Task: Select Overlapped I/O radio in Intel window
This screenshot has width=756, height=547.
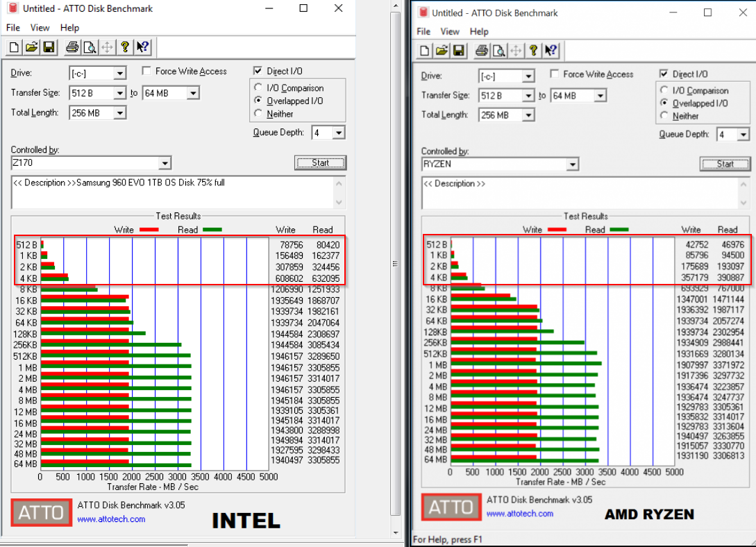Action: [x=258, y=101]
